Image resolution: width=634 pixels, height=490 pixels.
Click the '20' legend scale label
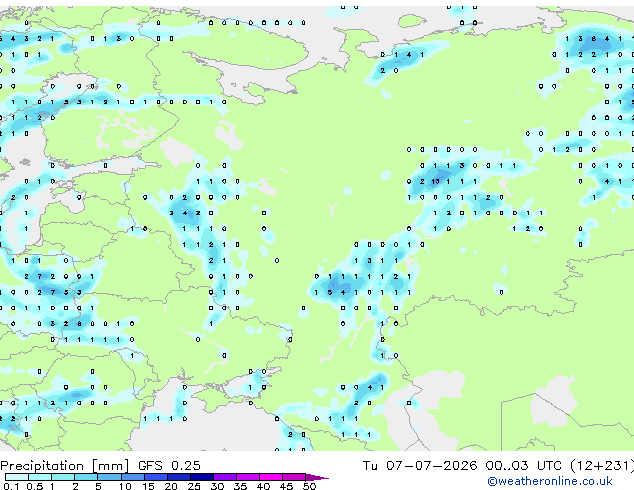(171, 486)
